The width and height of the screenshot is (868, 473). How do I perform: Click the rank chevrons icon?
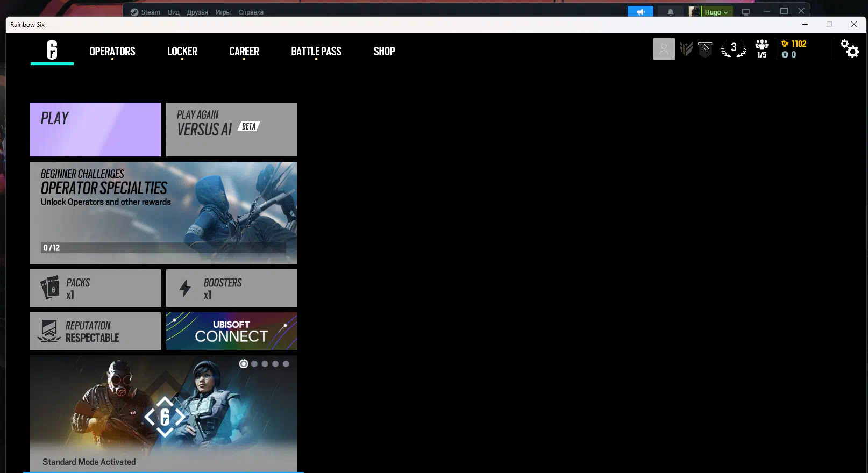(686, 49)
